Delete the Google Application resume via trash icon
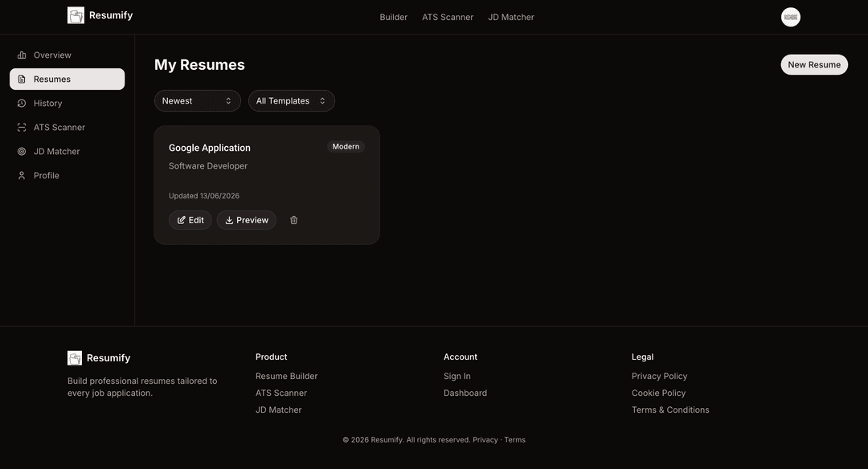868x469 pixels. [x=294, y=220]
